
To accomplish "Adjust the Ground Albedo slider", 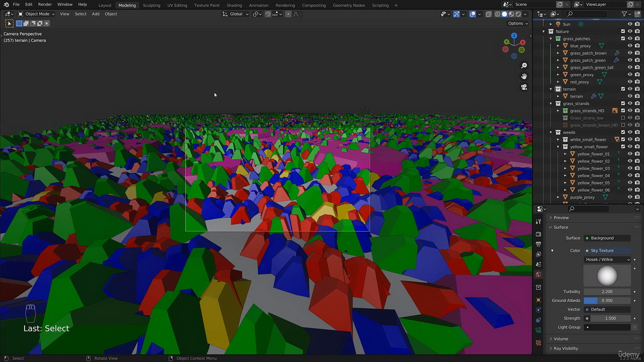I will (607, 300).
